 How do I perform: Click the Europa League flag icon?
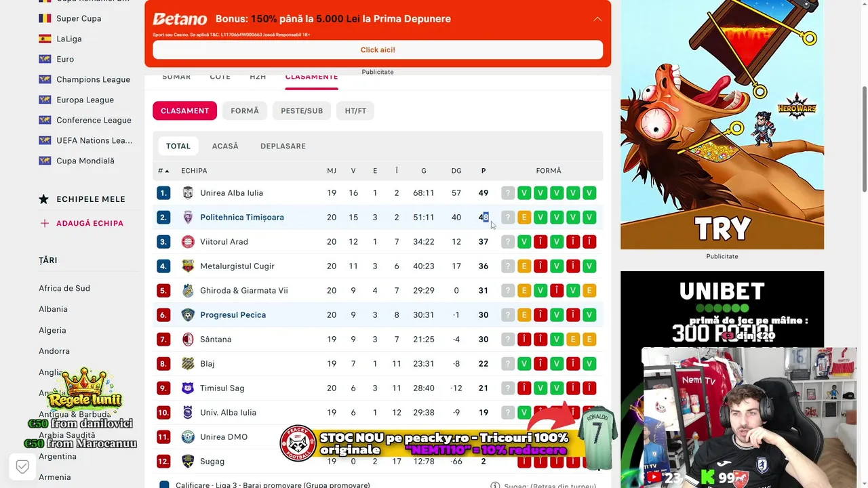[x=45, y=100]
